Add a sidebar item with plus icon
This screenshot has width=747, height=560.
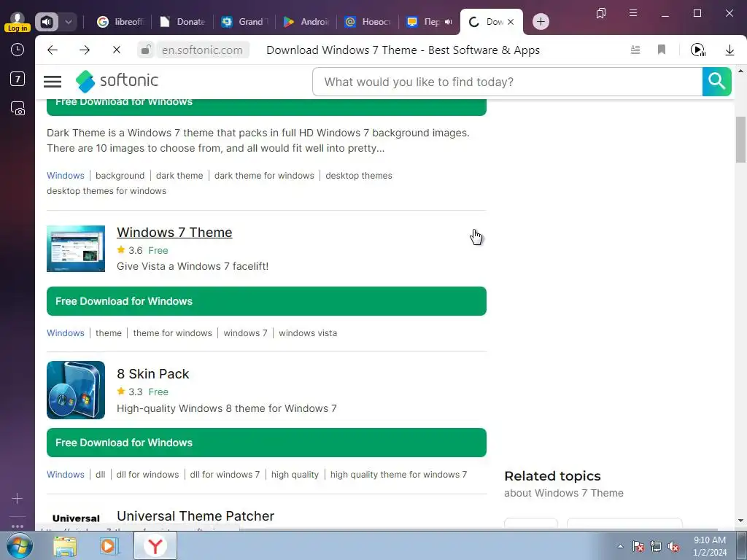(x=18, y=499)
